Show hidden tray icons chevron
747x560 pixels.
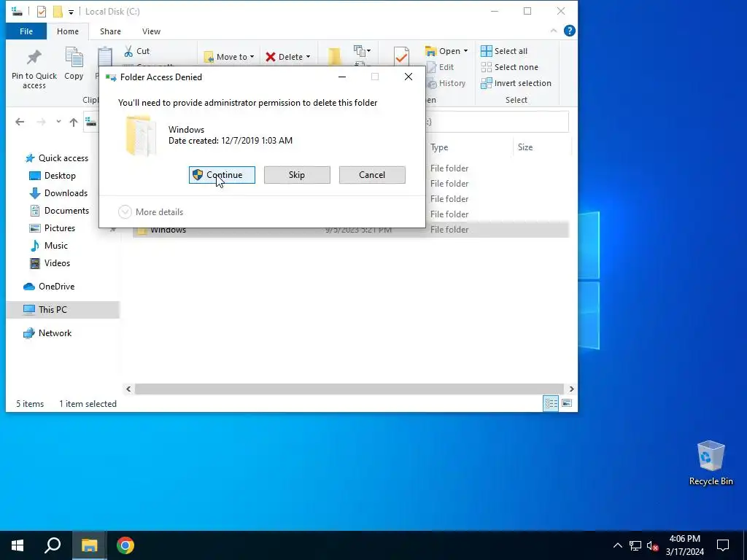pyautogui.click(x=617, y=545)
